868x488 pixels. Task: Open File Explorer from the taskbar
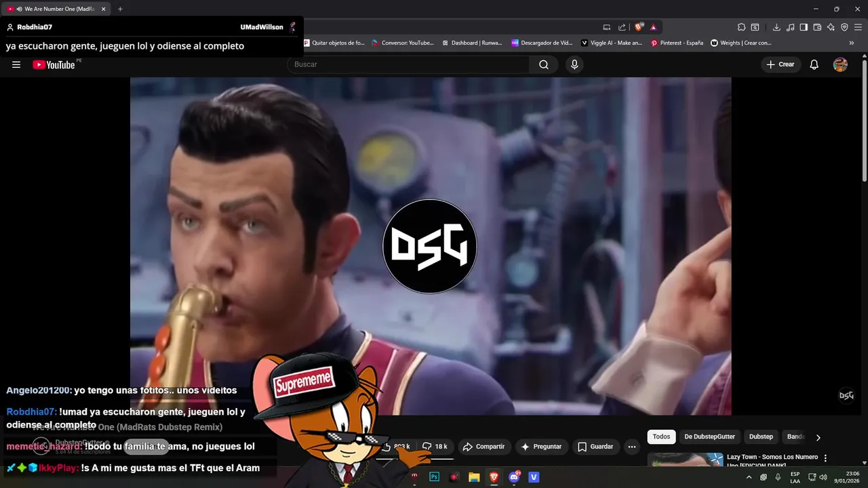[474, 477]
